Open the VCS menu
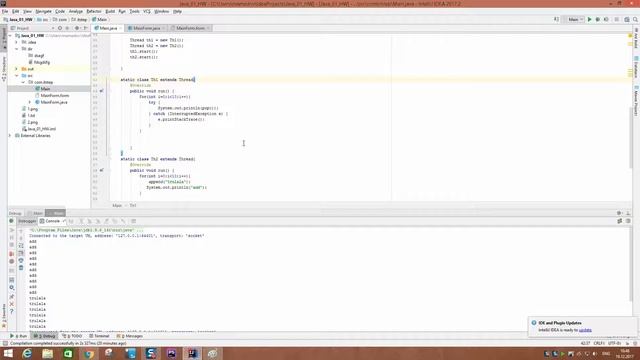 point(147,11)
